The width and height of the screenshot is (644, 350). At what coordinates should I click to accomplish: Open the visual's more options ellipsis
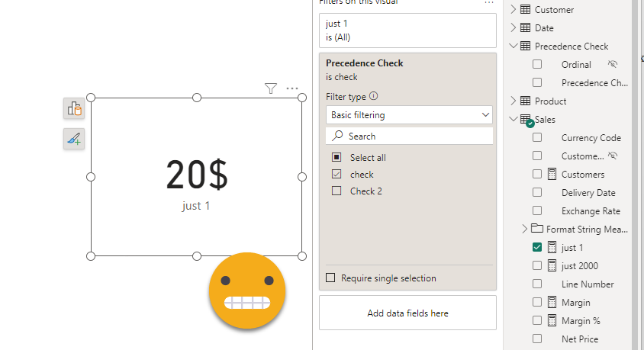(x=292, y=88)
